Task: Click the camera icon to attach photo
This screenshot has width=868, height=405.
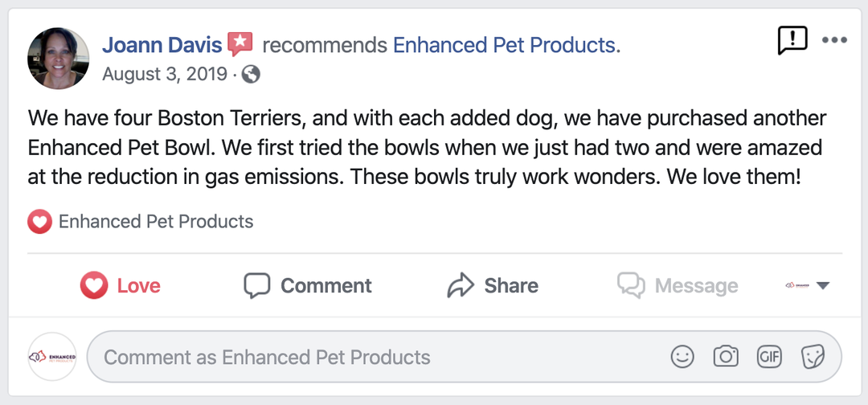Action: click(x=726, y=357)
